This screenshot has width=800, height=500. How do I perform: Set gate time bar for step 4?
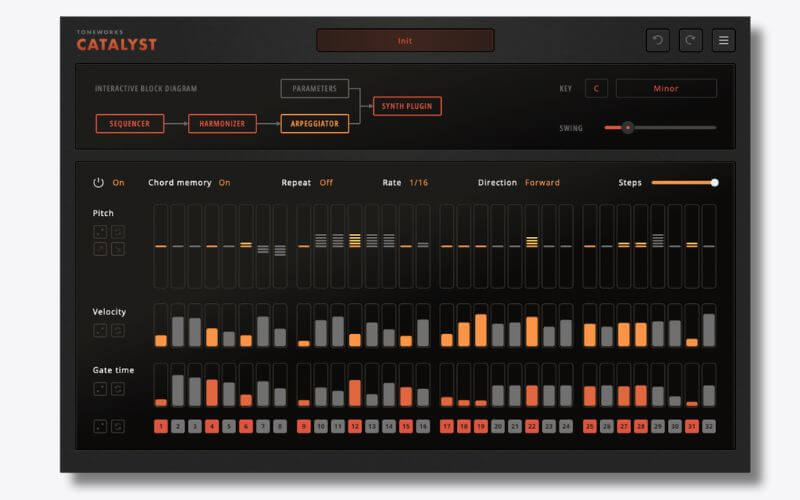coord(212,385)
